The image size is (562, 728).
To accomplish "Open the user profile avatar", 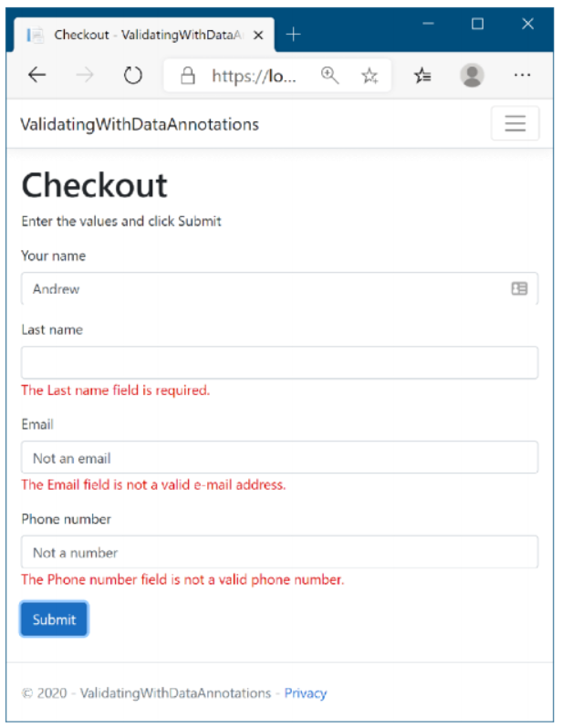I will [x=472, y=76].
